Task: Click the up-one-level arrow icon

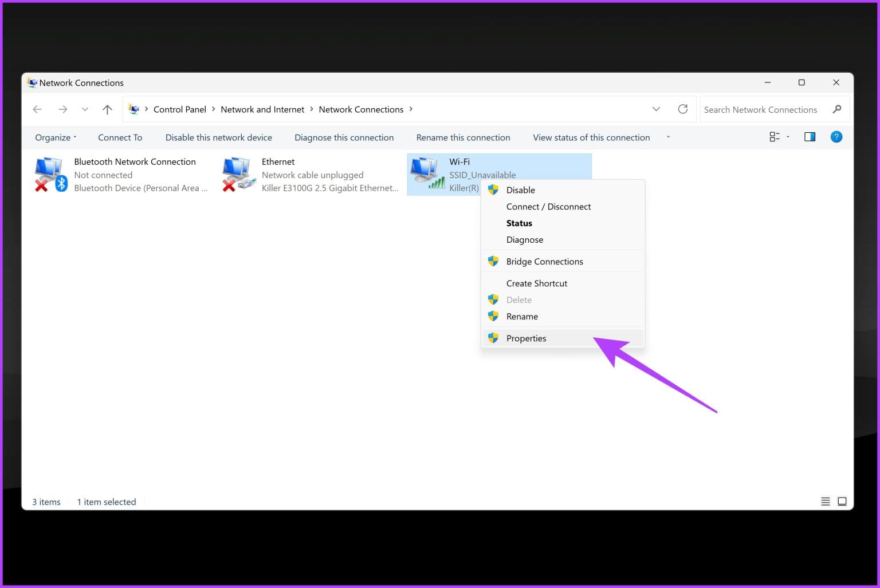Action: pos(107,109)
